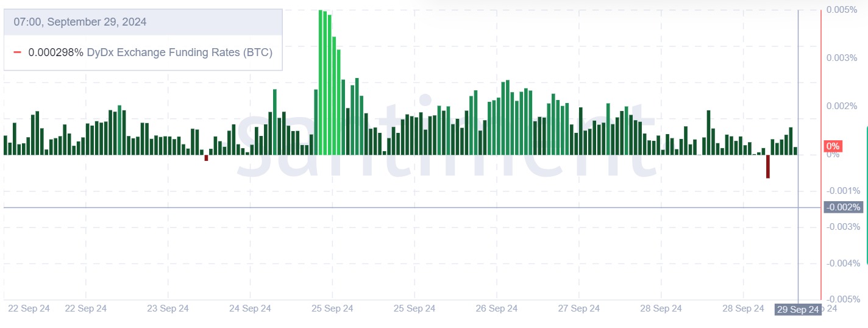The height and width of the screenshot is (328, 868).
Task: Click the 07:00, September 29, 2024 tooltip header
Action: (x=80, y=22)
